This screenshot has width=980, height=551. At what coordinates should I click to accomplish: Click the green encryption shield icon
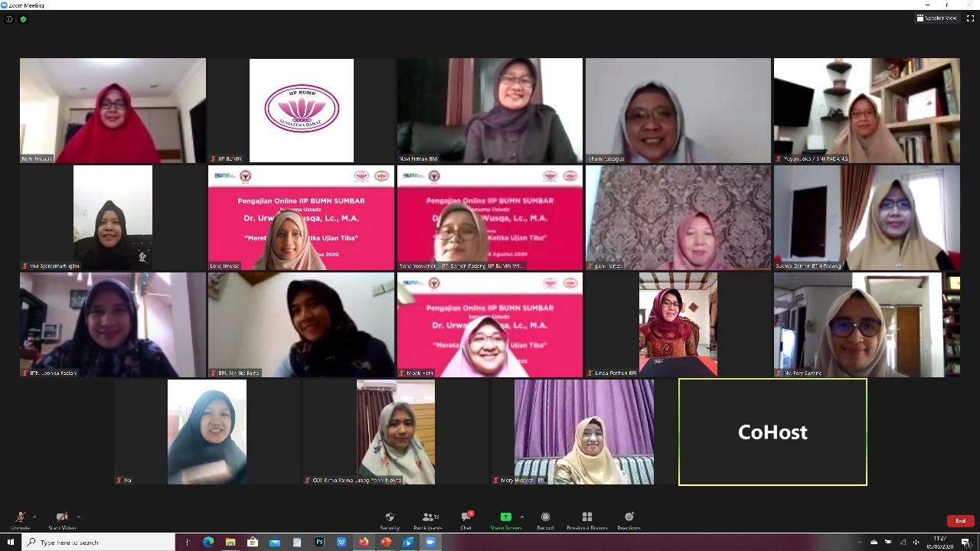coord(23,19)
